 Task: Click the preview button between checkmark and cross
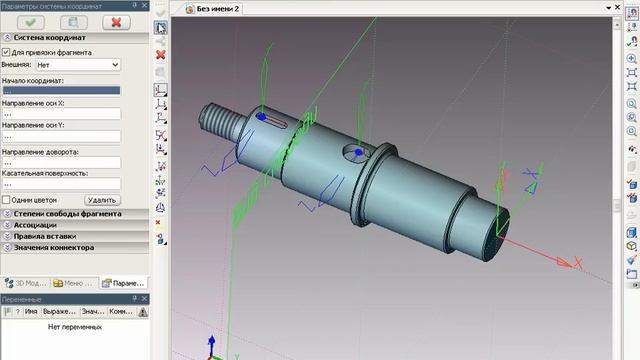tap(74, 22)
